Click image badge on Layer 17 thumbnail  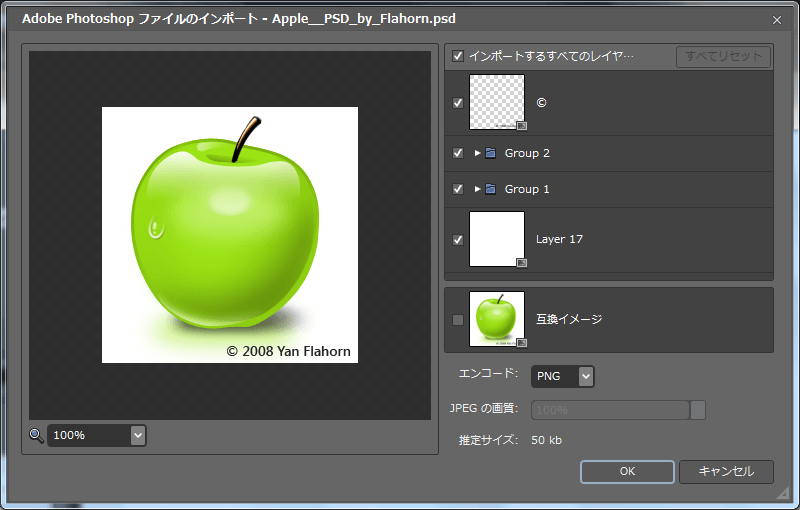point(521,263)
